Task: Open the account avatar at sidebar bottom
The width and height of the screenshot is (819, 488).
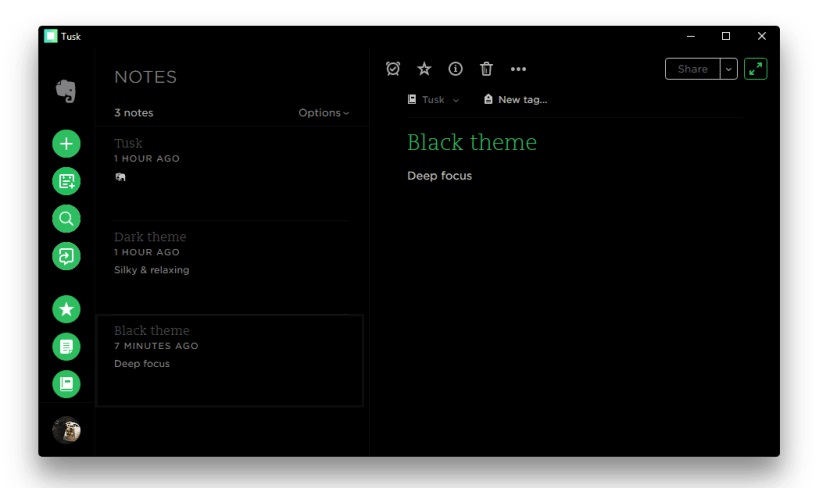Action: [x=66, y=430]
